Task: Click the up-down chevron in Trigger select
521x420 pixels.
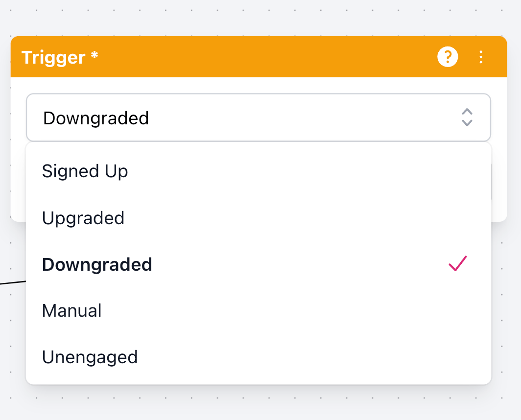Action: [x=467, y=117]
